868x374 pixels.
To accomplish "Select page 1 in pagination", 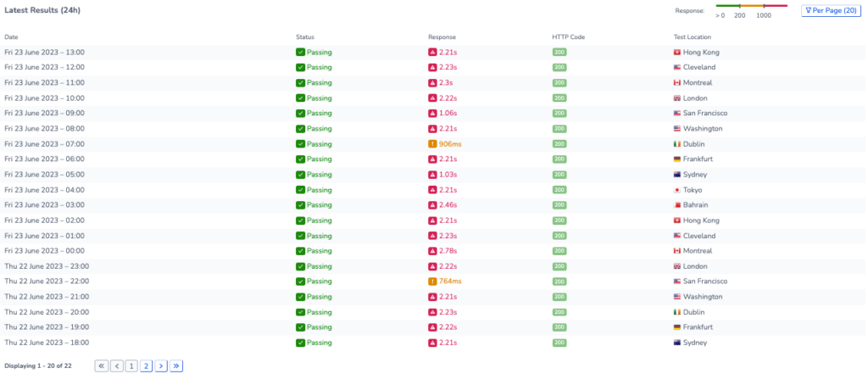I will click(x=131, y=366).
